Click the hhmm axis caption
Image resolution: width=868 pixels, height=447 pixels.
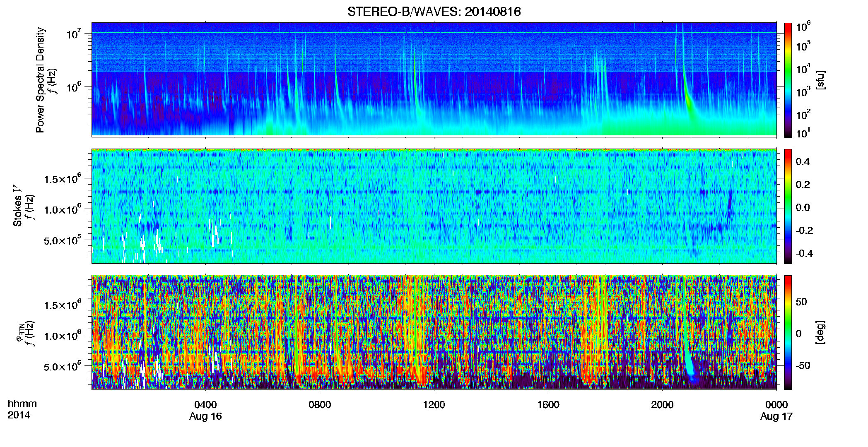click(22, 404)
